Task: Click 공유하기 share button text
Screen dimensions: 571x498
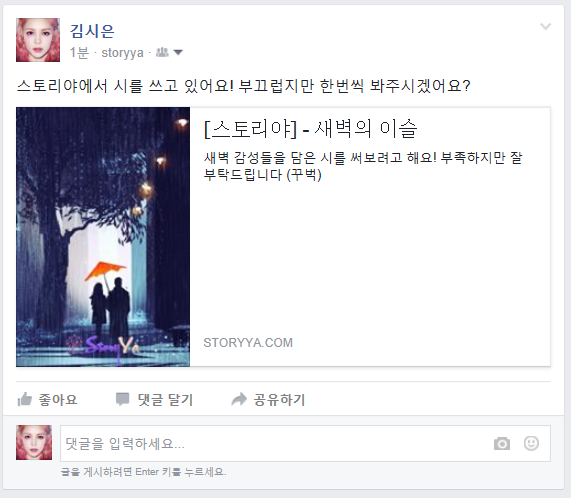Action: pos(279,399)
